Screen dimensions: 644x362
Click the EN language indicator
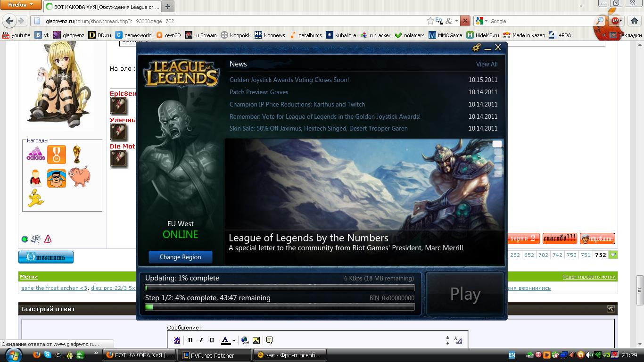[x=512, y=355]
